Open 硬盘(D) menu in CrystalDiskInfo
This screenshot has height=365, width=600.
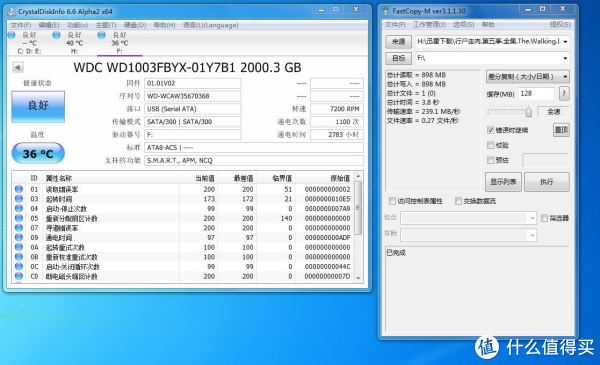(x=135, y=25)
